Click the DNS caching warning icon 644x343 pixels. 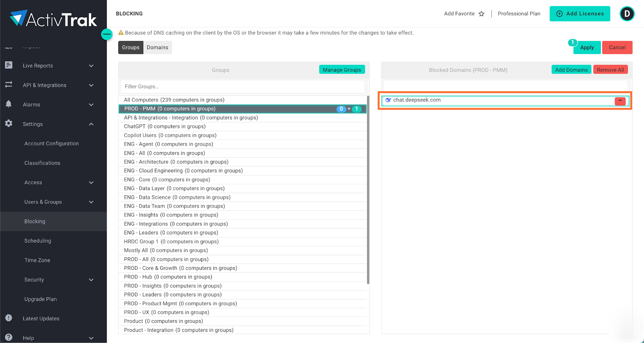(x=121, y=33)
